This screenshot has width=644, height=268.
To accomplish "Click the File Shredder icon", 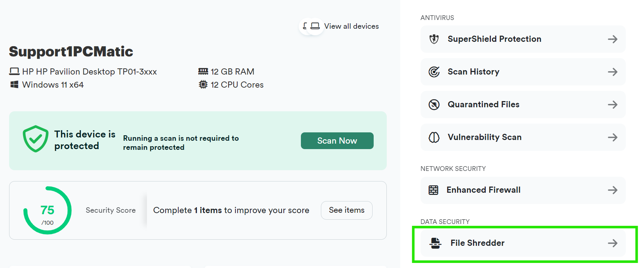I will pyautogui.click(x=435, y=243).
